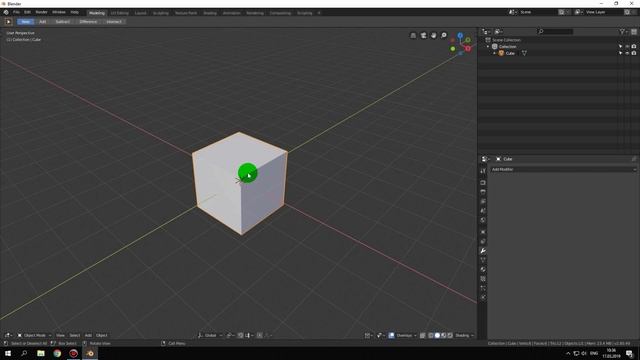Screen dimensions: 640x360
Task: Click the camera view viewport icon
Action: tap(423, 36)
